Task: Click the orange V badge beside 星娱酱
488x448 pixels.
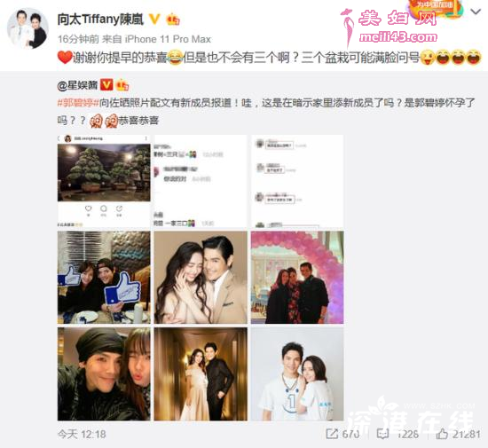Action: 106,84
